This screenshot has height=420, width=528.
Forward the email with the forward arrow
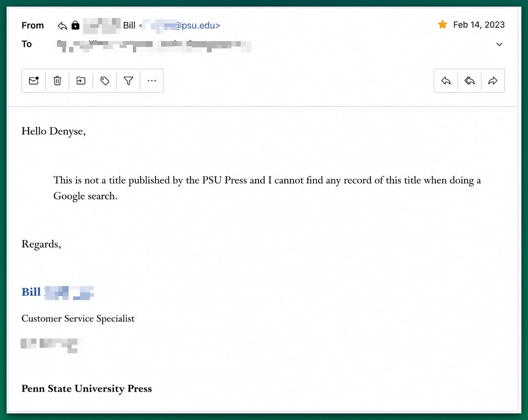[493, 81]
